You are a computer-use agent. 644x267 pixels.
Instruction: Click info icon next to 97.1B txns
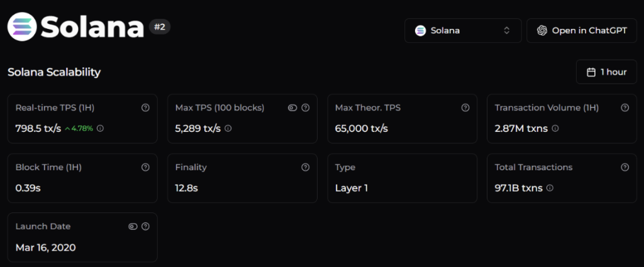(550, 188)
